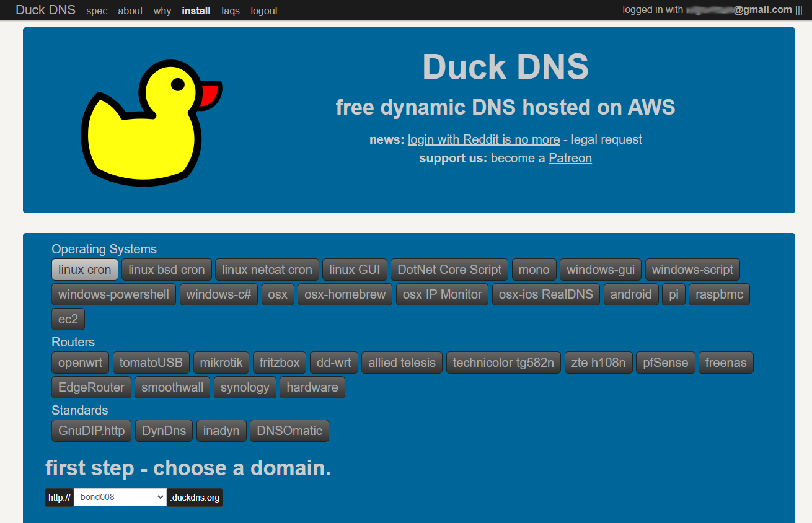Viewport: 812px width, 523px height.
Task: Click the Operating Systems section label
Action: click(104, 249)
